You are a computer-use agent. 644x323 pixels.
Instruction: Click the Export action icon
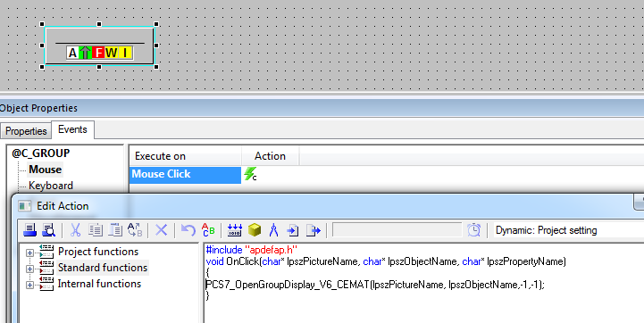click(313, 230)
